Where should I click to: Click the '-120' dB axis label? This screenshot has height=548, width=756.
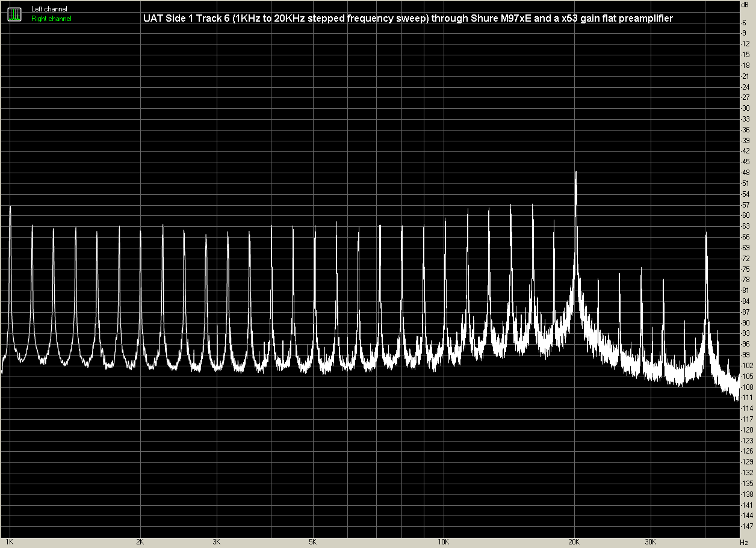tap(748, 430)
